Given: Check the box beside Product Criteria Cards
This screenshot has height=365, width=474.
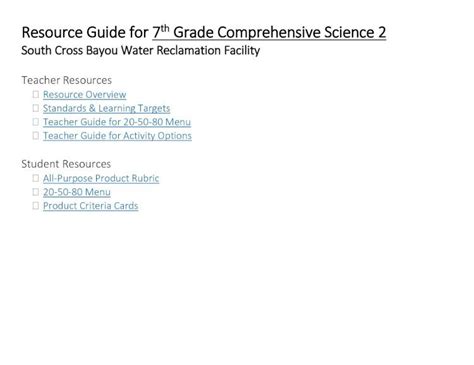Looking at the screenshot, I should 36,205.
